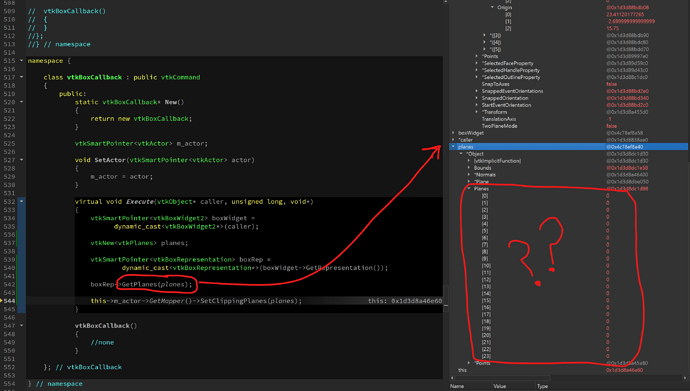Screen dimensions: 690x391
Task: Click the 'this' value 0x1d3d8a46e60
Action: 624,370
